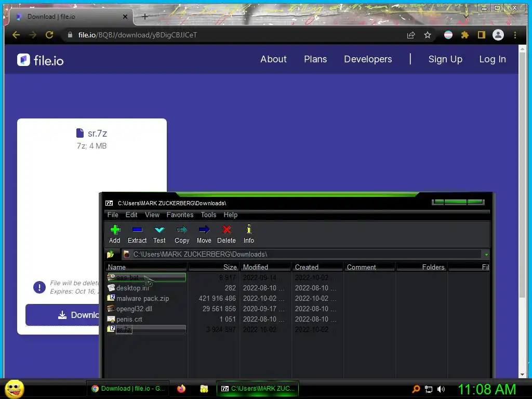Viewport: 532px width, 399px height.
Task: Switch to Chrome taskbar button
Action: tap(128, 389)
